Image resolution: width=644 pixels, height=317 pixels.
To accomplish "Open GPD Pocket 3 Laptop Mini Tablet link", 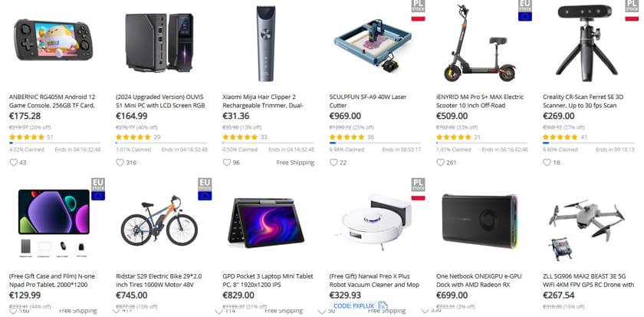I will tap(268, 280).
